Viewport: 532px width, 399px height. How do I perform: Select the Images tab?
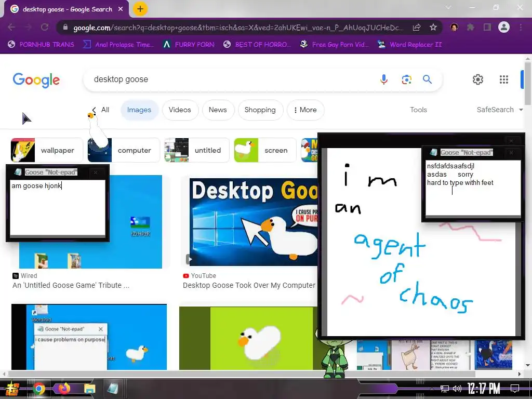139,110
